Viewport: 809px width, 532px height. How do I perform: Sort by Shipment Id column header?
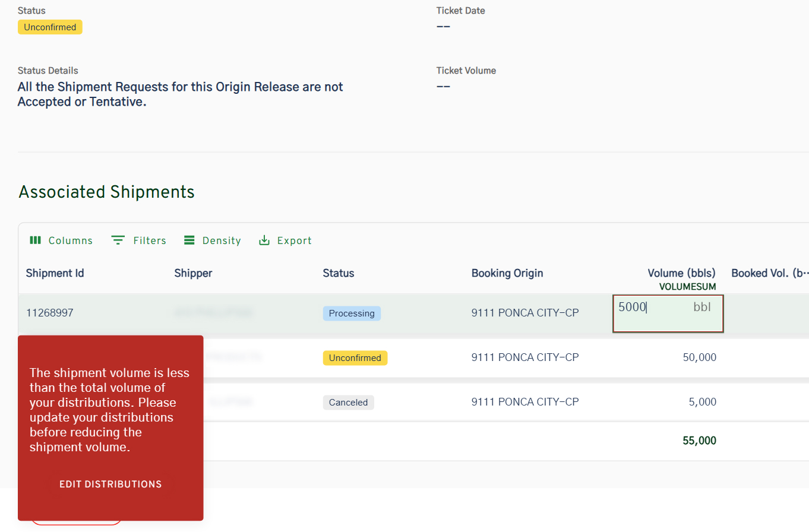click(55, 273)
